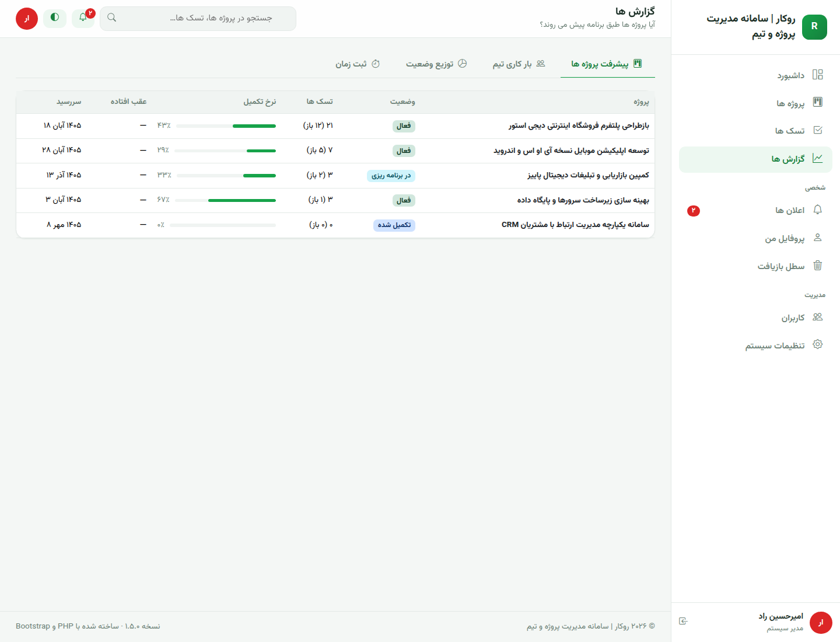Open project کمپین بازاریابی و تبلیغات دیجیتال پاییز

coord(588,175)
